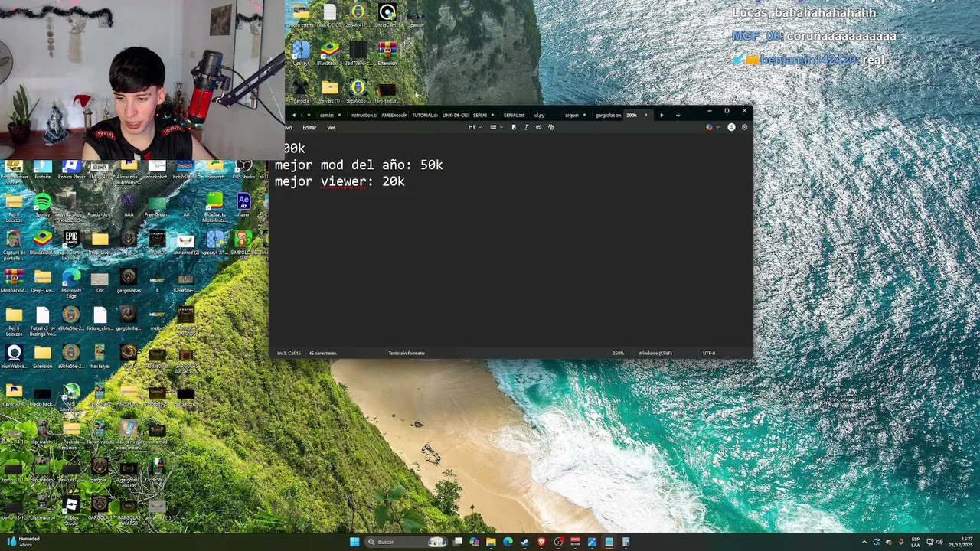Click the UTF-8 encoding indicator
Image resolution: width=980 pixels, height=551 pixels.
(x=709, y=353)
